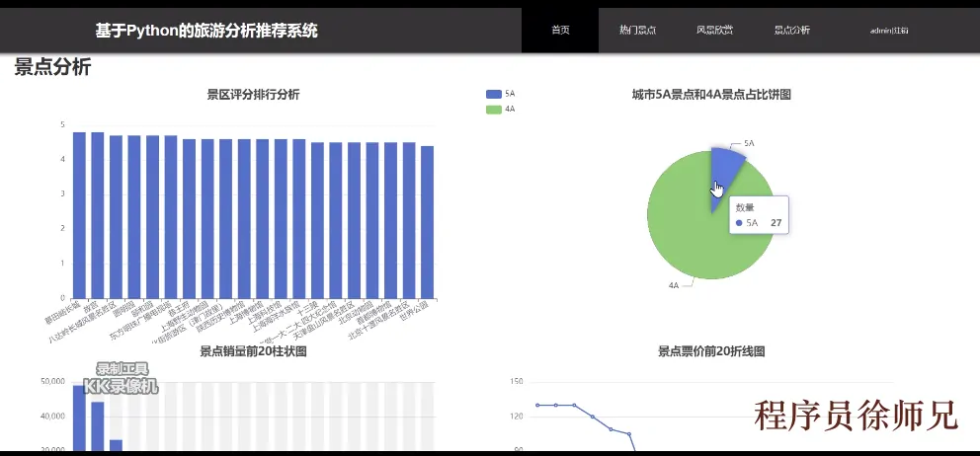Click the 颐和园 axis label
Viewport: 980px width, 456px height.
pos(144,309)
